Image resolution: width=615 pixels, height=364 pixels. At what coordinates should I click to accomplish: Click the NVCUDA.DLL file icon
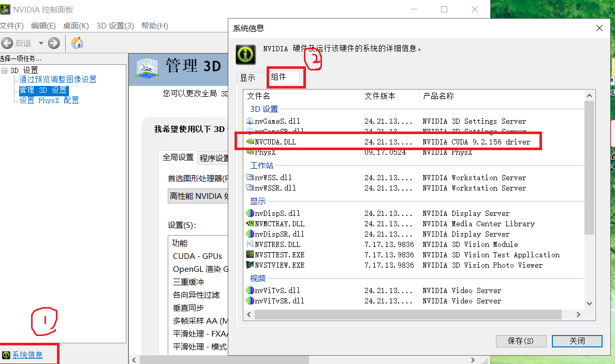(x=250, y=141)
